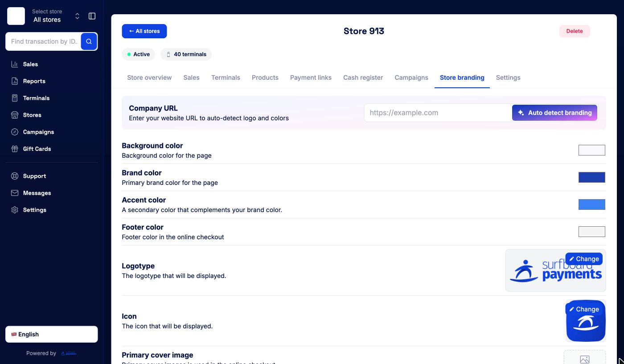Go back to All stores
This screenshot has width=624, height=364.
(x=144, y=31)
